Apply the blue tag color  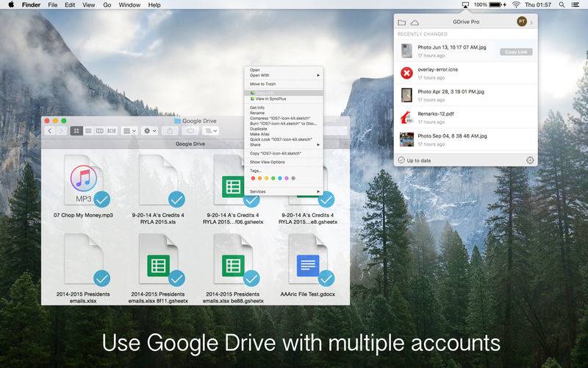pyautogui.click(x=280, y=178)
